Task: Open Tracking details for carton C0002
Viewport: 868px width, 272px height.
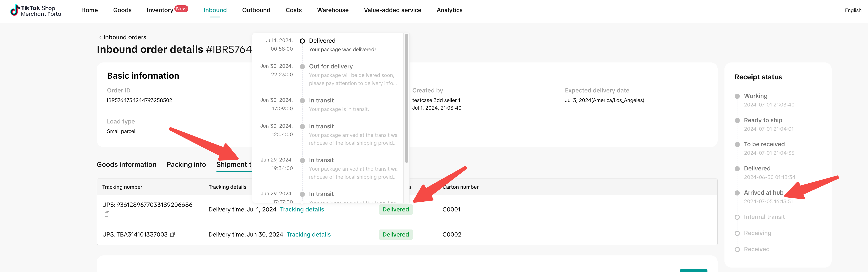Action: point(308,235)
